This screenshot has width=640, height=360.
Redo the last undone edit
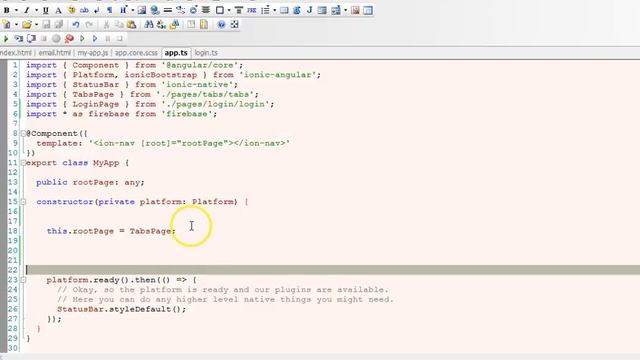[89, 24]
